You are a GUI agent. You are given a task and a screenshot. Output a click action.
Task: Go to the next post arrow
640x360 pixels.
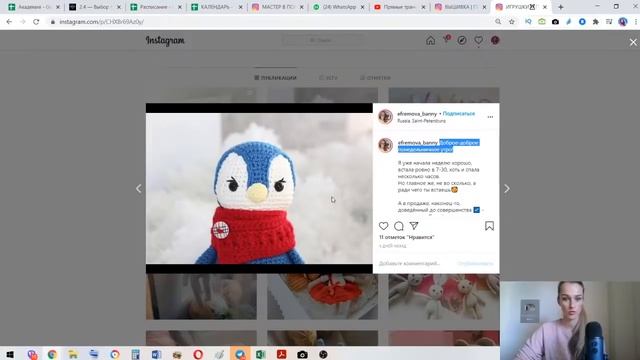coord(507,189)
